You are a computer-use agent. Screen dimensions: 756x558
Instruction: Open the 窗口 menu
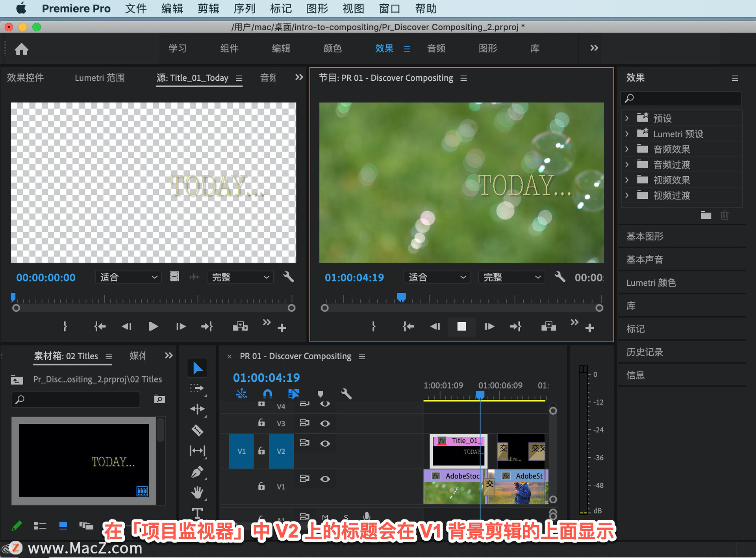click(x=389, y=8)
